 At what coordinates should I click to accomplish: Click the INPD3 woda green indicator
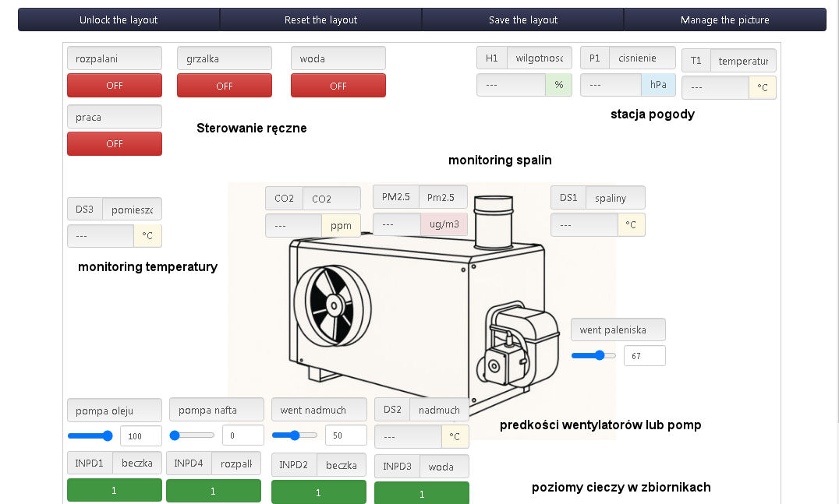click(x=422, y=493)
